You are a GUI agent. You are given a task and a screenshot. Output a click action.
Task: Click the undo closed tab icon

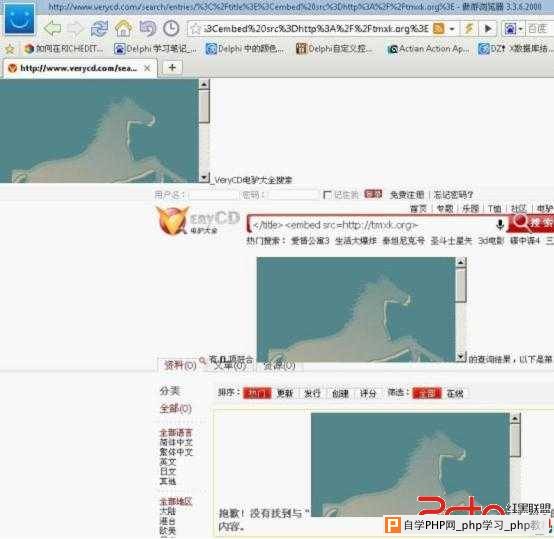tap(147, 28)
